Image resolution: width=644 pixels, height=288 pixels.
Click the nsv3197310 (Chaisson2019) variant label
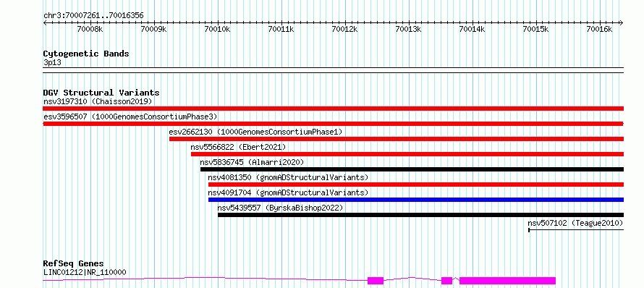pyautogui.click(x=98, y=101)
